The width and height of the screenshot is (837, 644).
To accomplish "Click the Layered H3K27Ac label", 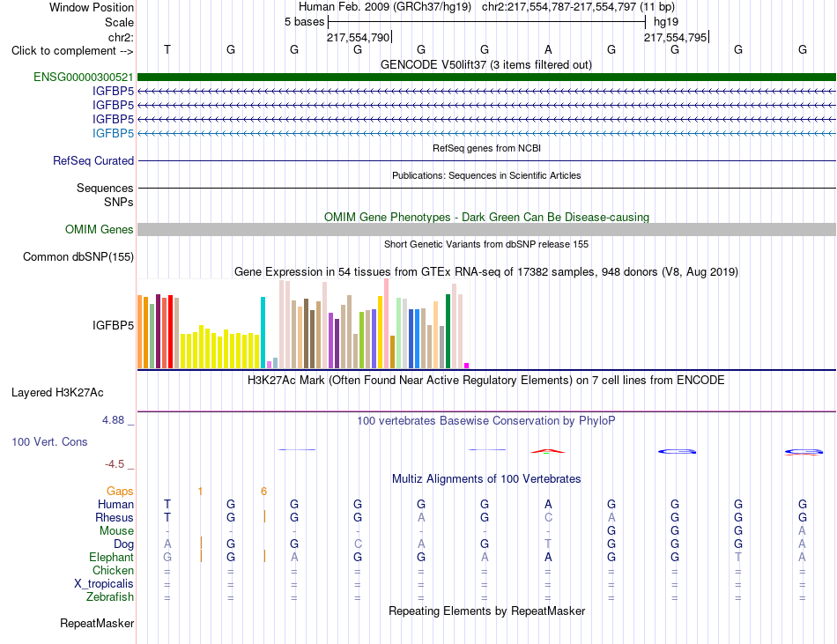I will (57, 393).
